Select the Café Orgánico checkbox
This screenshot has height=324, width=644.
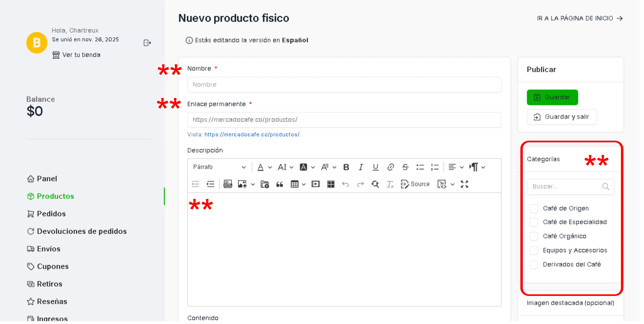(533, 236)
